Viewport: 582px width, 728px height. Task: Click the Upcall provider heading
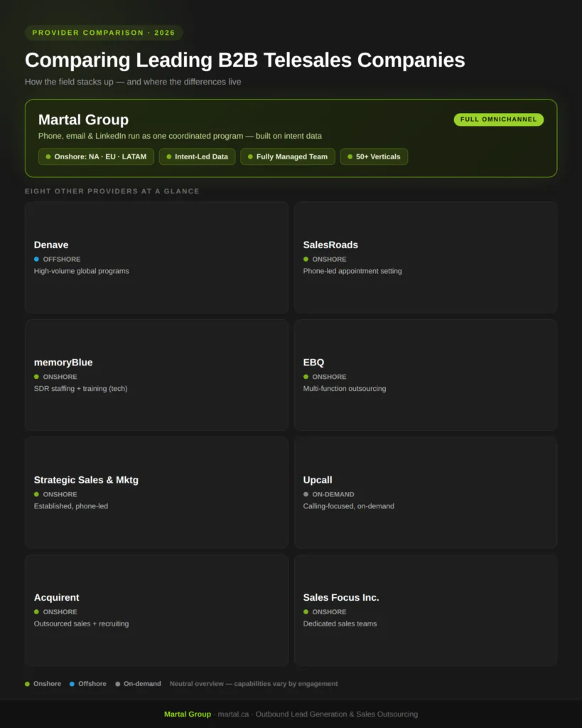[x=318, y=480]
